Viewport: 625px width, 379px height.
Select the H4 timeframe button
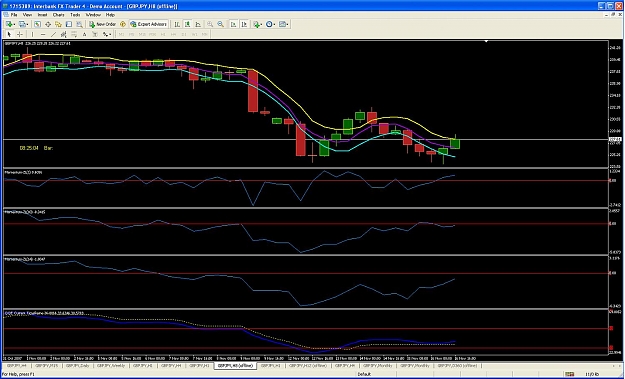click(x=173, y=35)
